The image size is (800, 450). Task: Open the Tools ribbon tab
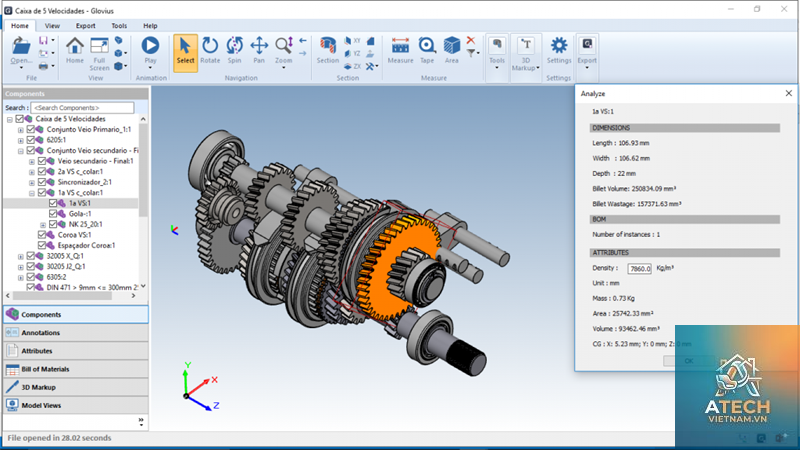[119, 26]
